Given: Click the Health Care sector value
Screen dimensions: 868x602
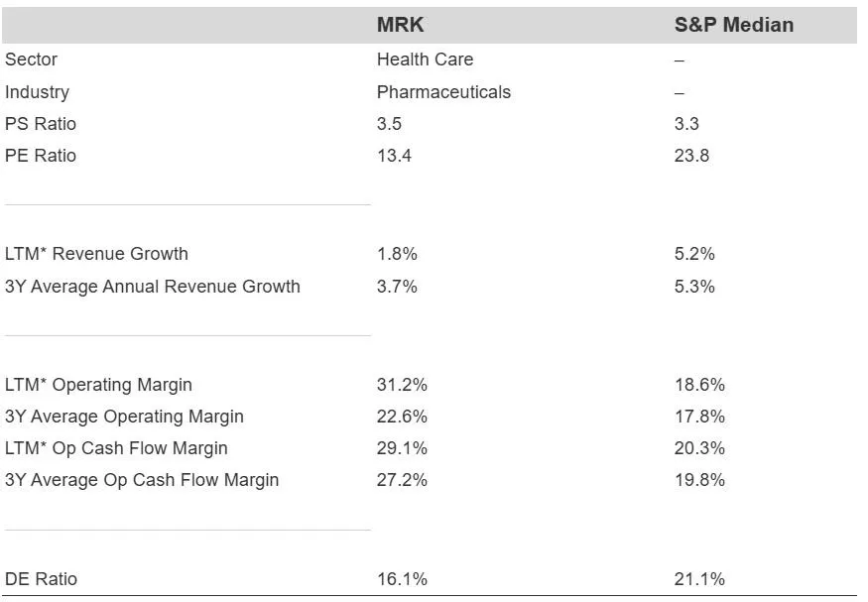Looking at the screenshot, I should pyautogui.click(x=425, y=60).
